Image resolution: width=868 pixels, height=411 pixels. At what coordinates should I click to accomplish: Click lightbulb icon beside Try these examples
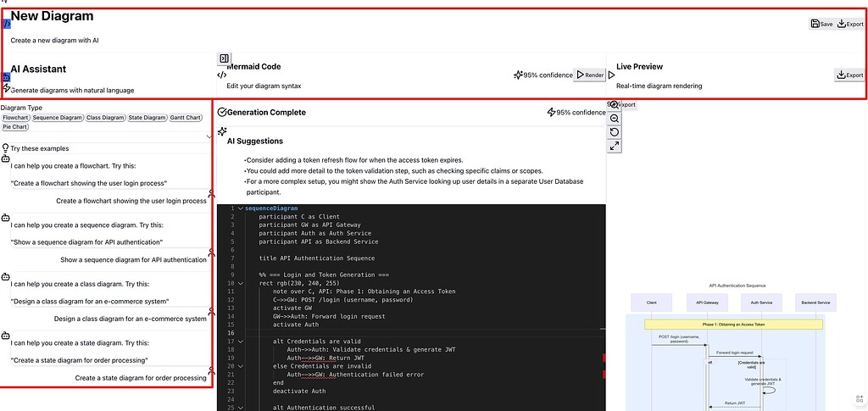pyautogui.click(x=6, y=148)
